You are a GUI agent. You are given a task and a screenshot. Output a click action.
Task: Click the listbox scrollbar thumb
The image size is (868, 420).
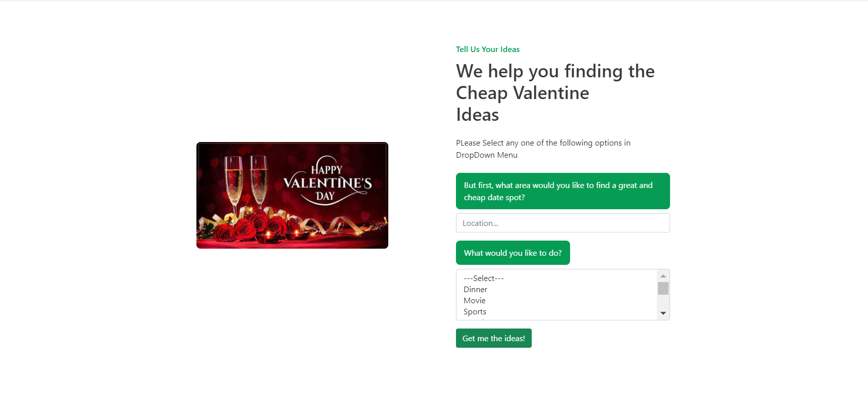point(663,288)
